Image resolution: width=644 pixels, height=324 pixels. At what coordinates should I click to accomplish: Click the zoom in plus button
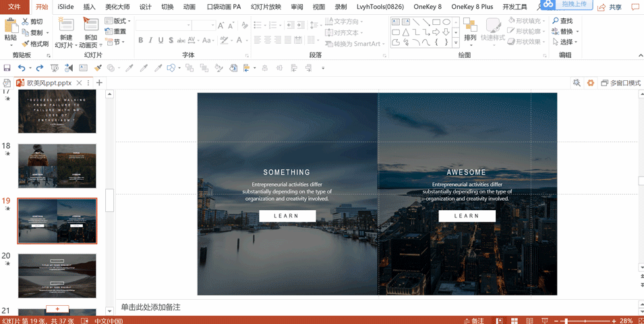tap(614, 321)
